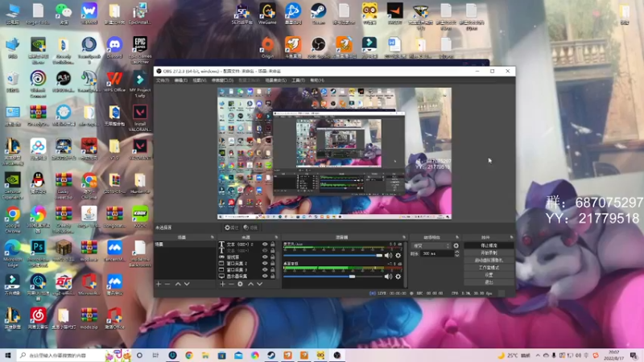Mute the 桌面音频 speaker icon
644x362 pixels.
tap(388, 277)
